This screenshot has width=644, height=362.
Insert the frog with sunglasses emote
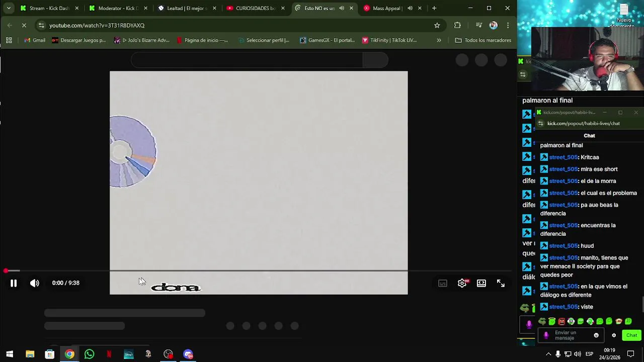point(542,321)
